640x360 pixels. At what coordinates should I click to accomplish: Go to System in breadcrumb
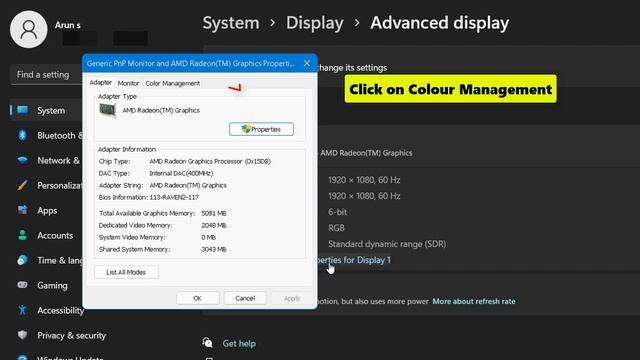pos(231,23)
